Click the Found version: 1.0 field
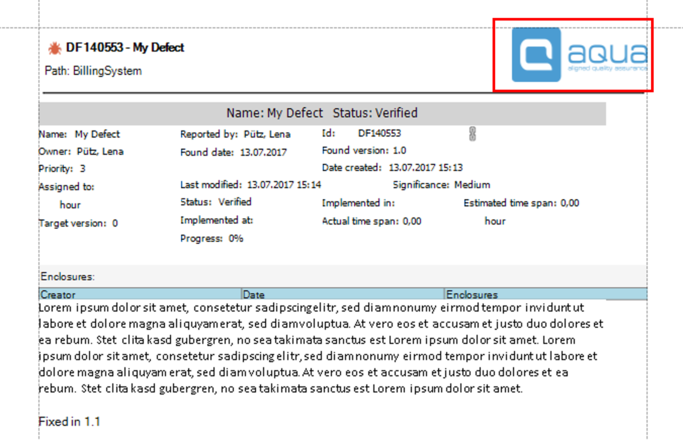683x440 pixels. tap(364, 151)
